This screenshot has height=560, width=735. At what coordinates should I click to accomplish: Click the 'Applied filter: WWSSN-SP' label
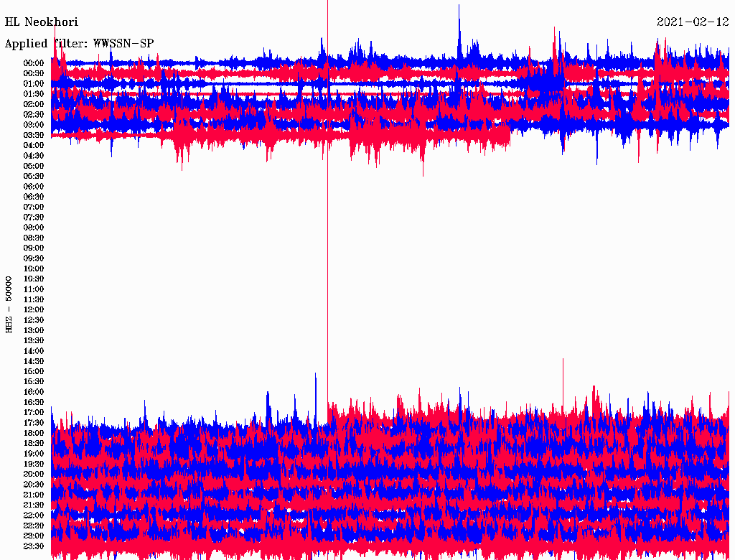79,44
